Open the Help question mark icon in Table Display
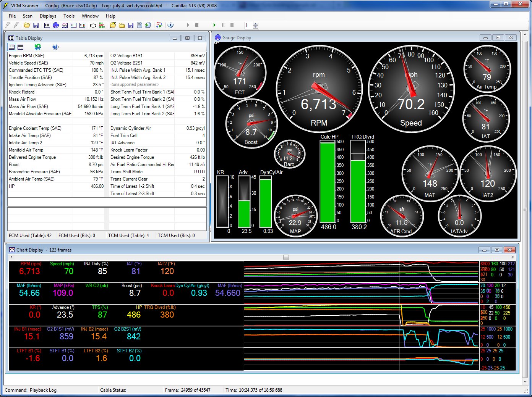This screenshot has width=532, height=397. click(55, 47)
